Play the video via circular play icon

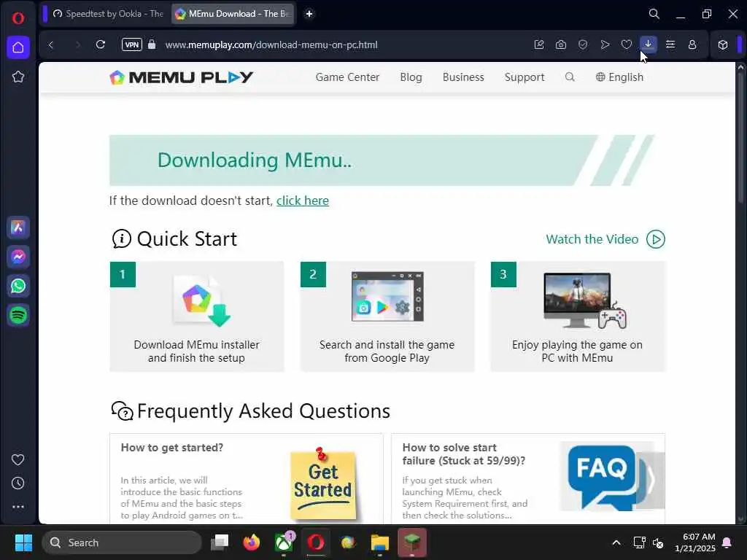tap(656, 239)
